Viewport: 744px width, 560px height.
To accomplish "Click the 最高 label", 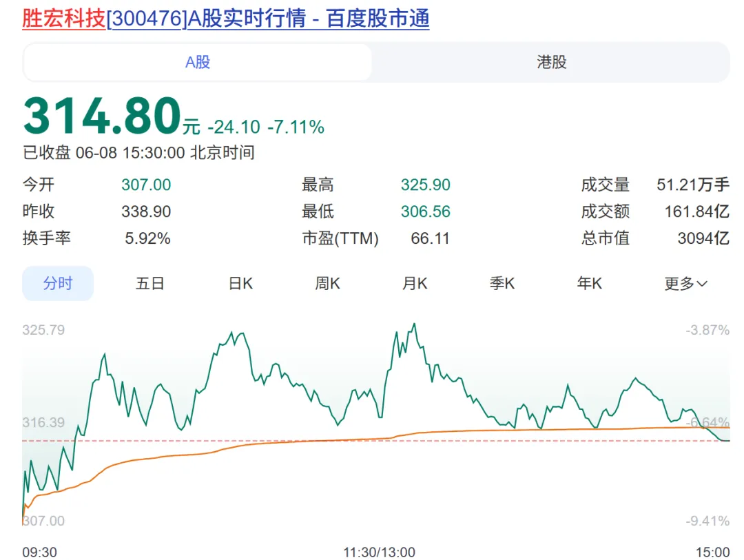I will (x=318, y=185).
